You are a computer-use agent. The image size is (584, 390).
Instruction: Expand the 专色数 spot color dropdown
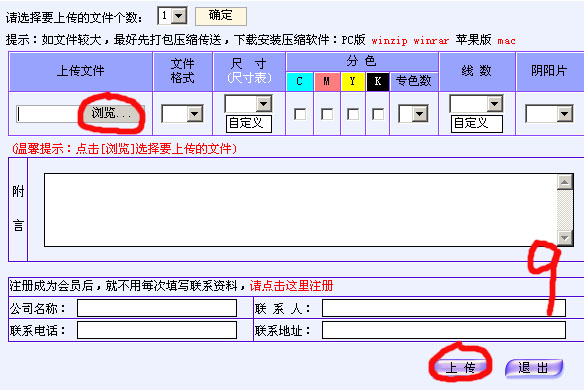coord(413,114)
